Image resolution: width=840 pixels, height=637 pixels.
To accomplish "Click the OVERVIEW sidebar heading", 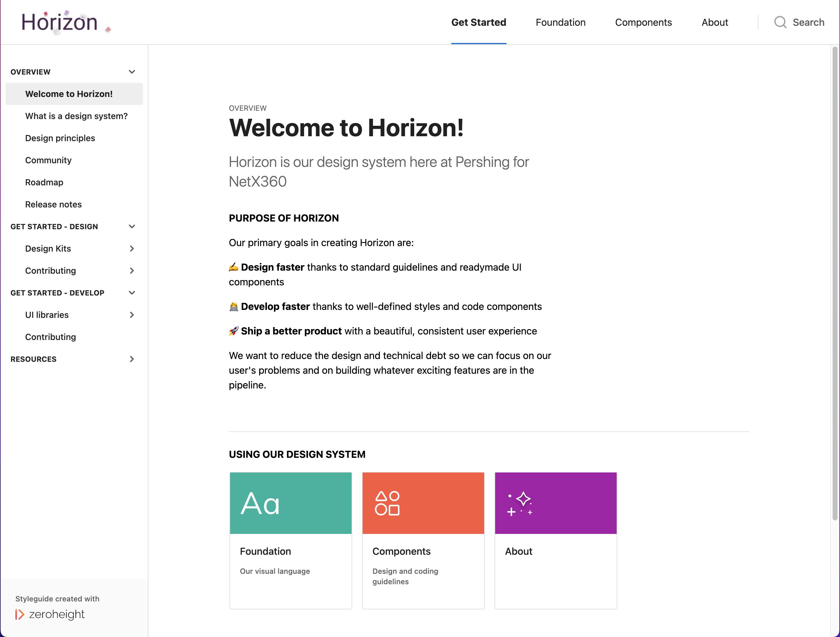I will click(30, 72).
